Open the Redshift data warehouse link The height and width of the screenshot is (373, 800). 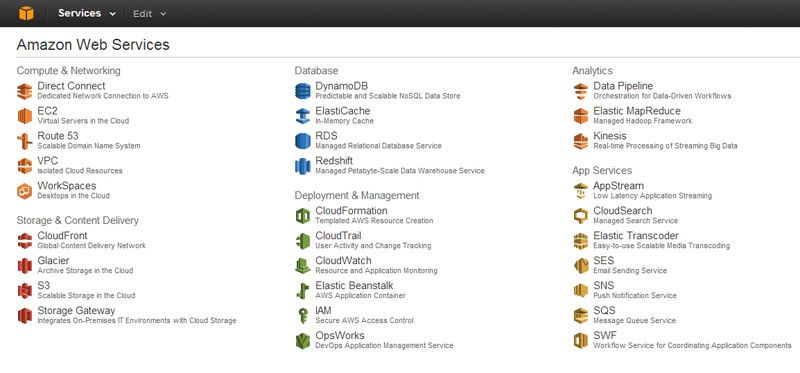pyautogui.click(x=334, y=161)
